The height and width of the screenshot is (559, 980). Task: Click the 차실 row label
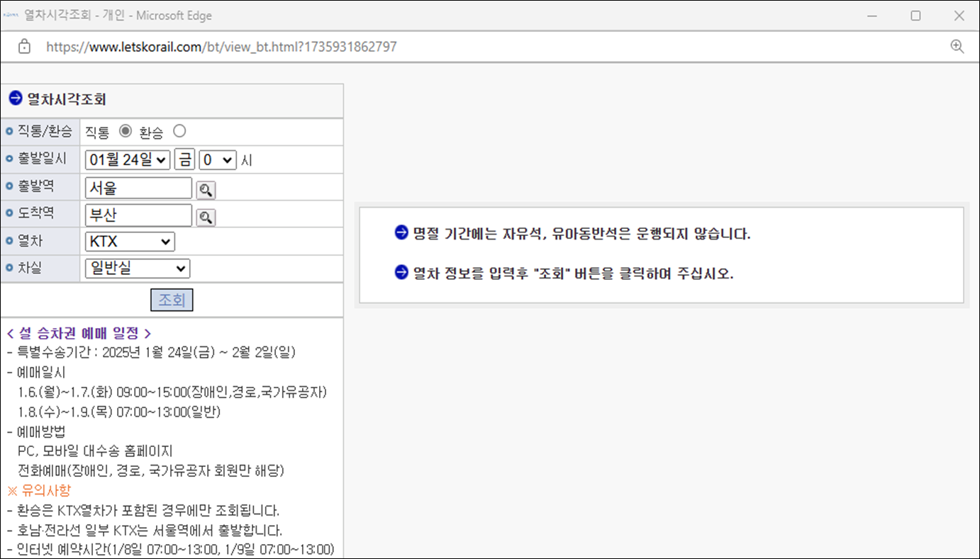[x=29, y=268]
